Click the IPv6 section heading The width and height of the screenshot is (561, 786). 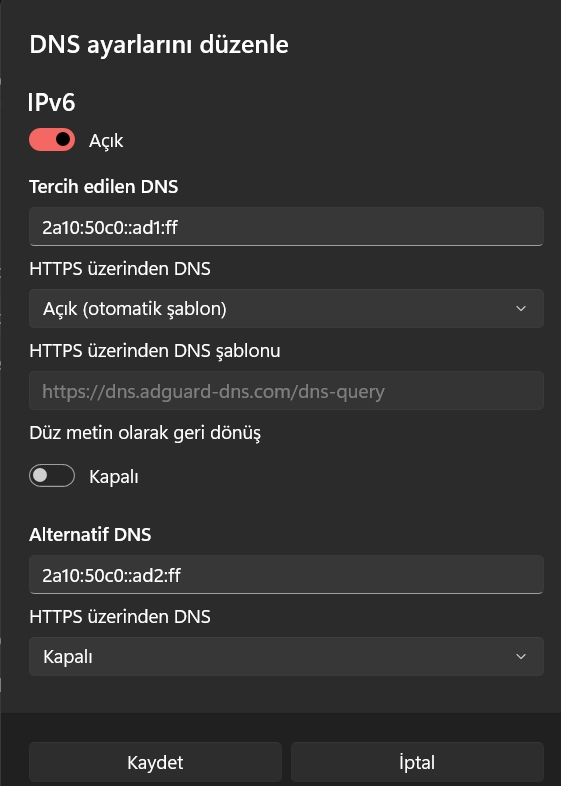coord(52,102)
